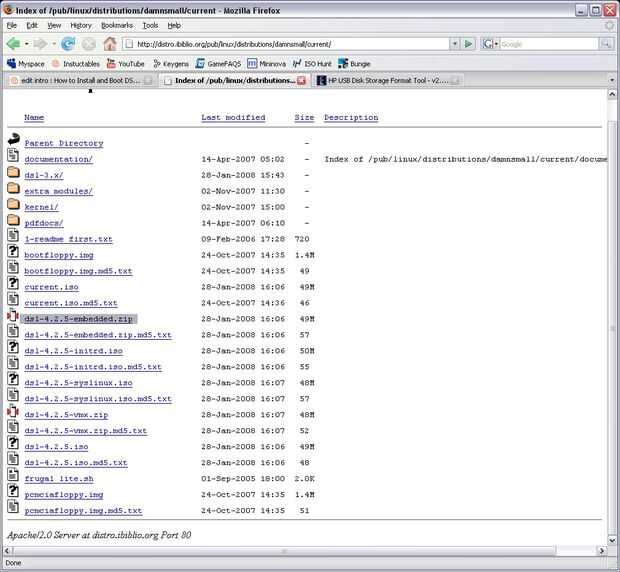Download dsl-4.2.5-embedded.zip link

[x=78, y=319]
